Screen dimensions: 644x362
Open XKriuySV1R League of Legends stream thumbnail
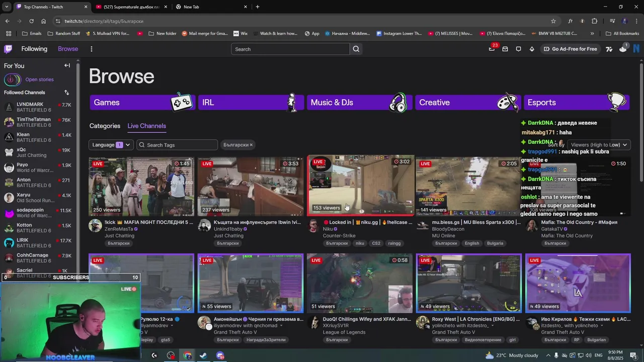pos(360,283)
